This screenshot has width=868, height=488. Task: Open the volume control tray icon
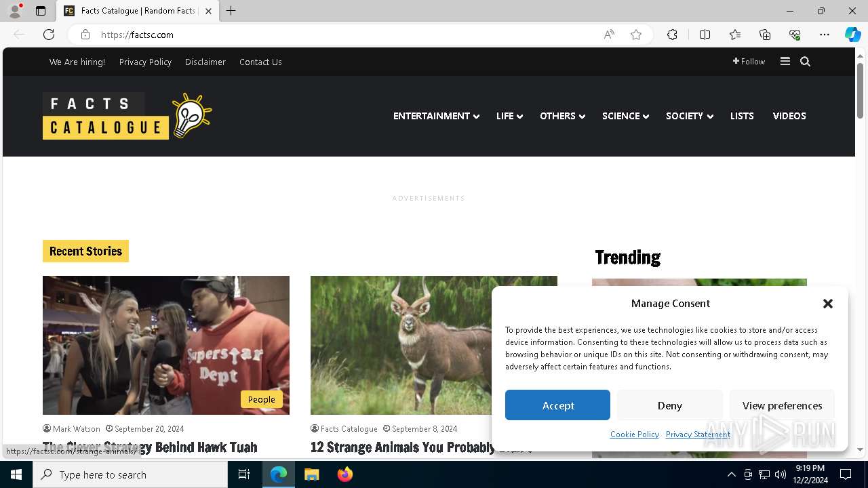[x=780, y=474]
